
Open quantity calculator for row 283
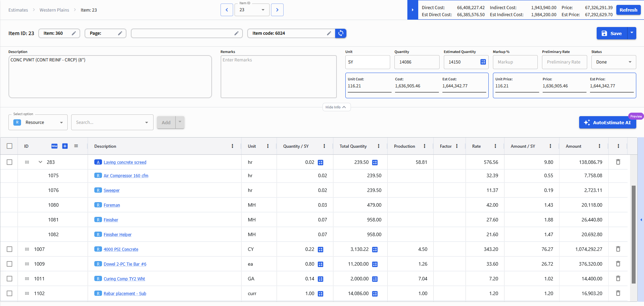(x=320, y=162)
